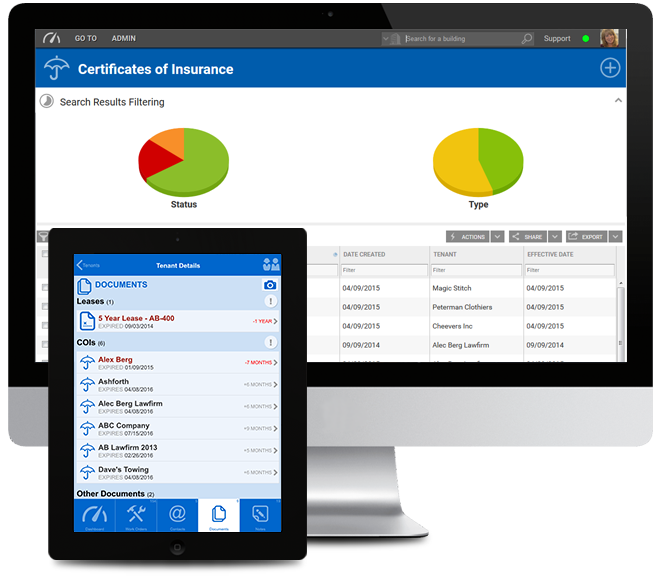
Task: Tap the Notes icon on tablet
Action: [260, 512]
